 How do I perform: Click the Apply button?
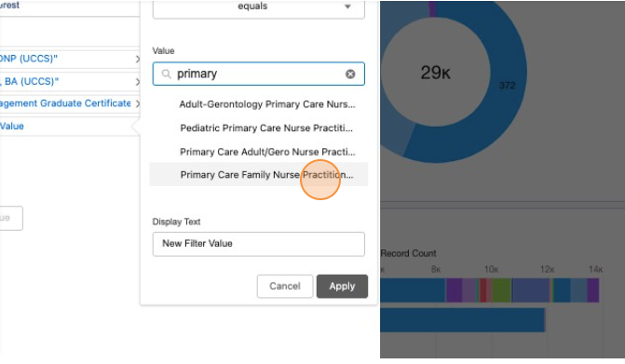[x=342, y=286]
